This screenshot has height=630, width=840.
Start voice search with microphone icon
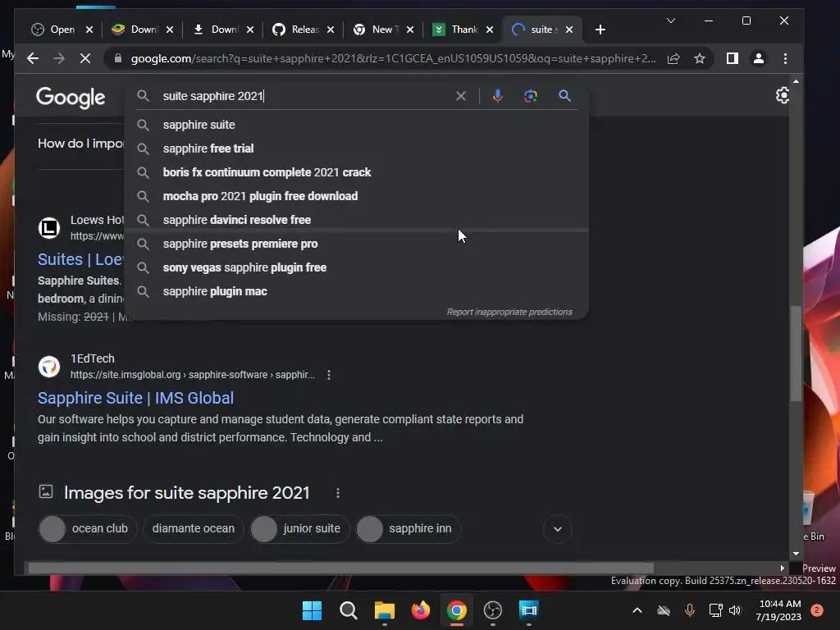pos(498,96)
